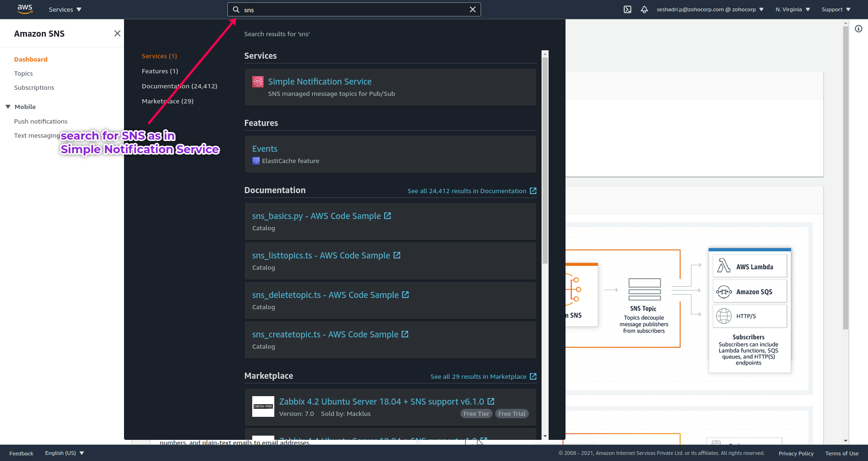
Task: Open the account dropdown for seshadri.p
Action: tap(710, 9)
